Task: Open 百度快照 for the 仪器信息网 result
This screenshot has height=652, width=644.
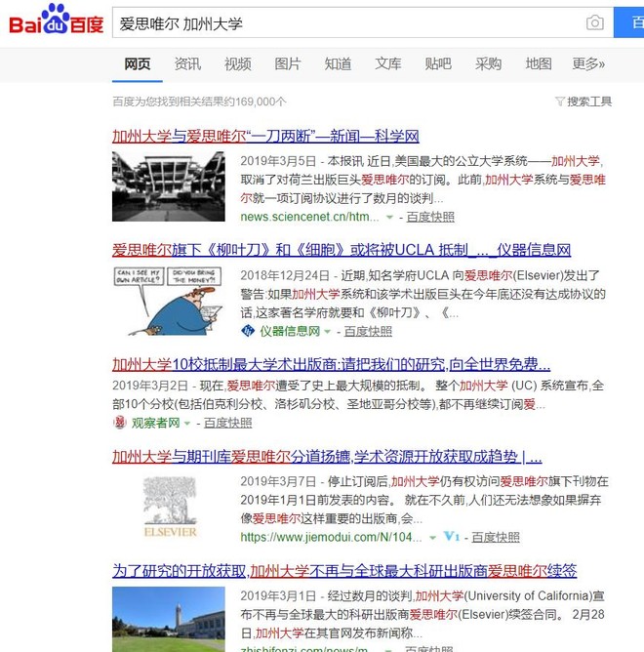Action: pos(369,332)
